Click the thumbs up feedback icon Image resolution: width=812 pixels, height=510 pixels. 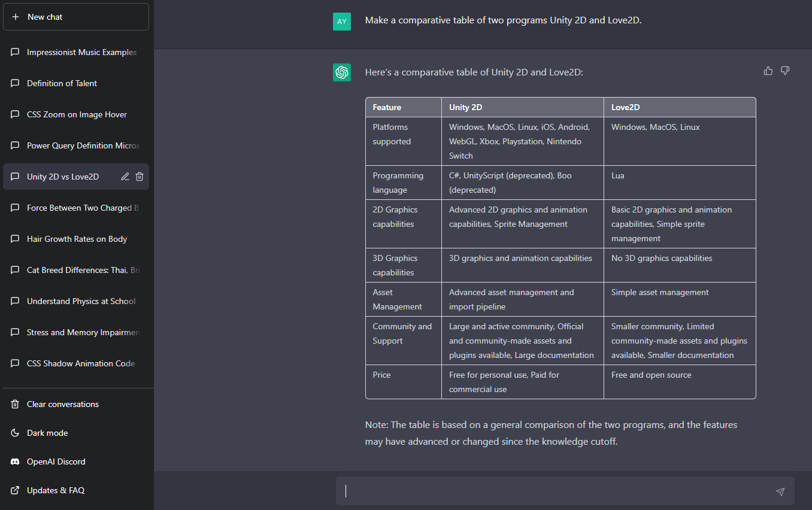[x=768, y=71]
